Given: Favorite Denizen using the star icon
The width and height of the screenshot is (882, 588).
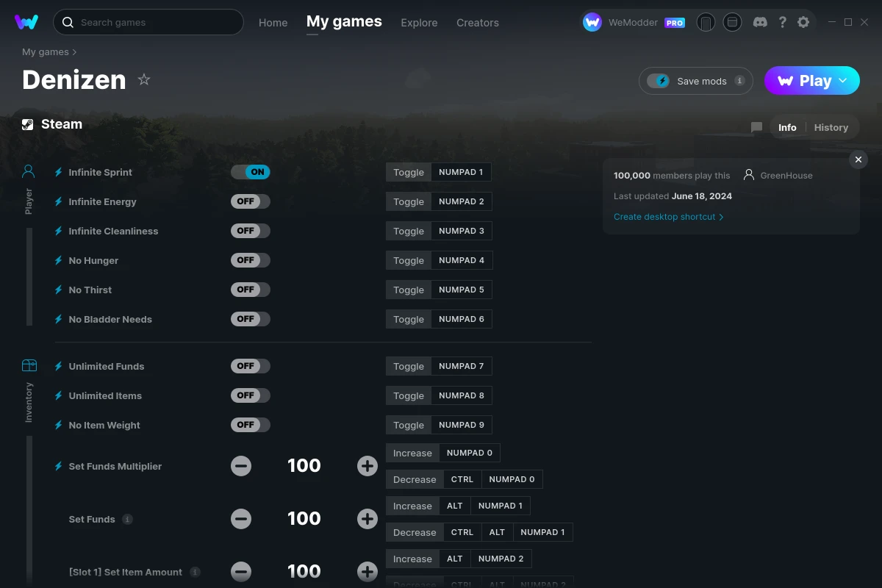Looking at the screenshot, I should pyautogui.click(x=144, y=79).
